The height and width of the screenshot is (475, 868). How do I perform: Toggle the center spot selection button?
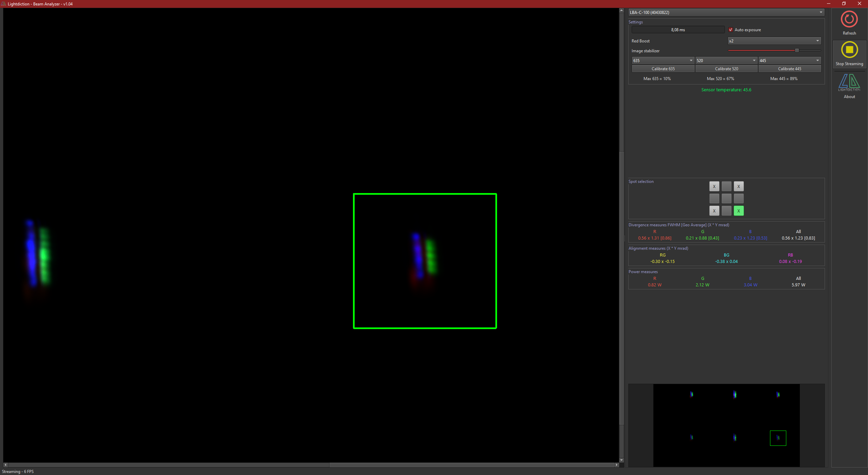pyautogui.click(x=726, y=198)
